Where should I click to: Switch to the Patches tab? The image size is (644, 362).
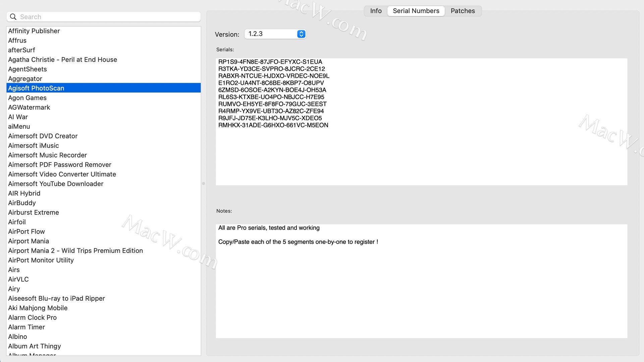(x=463, y=11)
